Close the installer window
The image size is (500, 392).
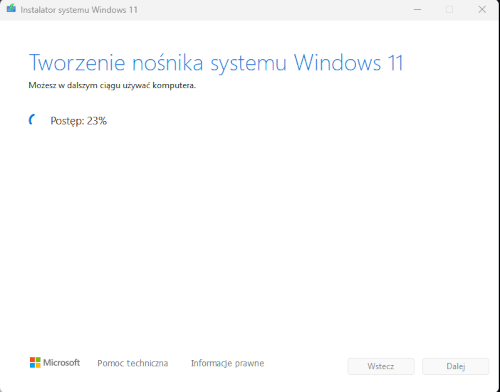click(482, 10)
